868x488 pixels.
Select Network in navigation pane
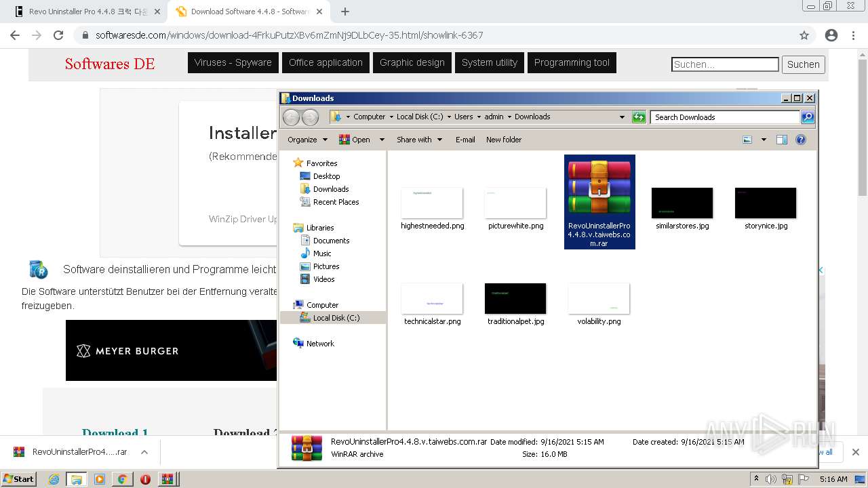point(320,344)
